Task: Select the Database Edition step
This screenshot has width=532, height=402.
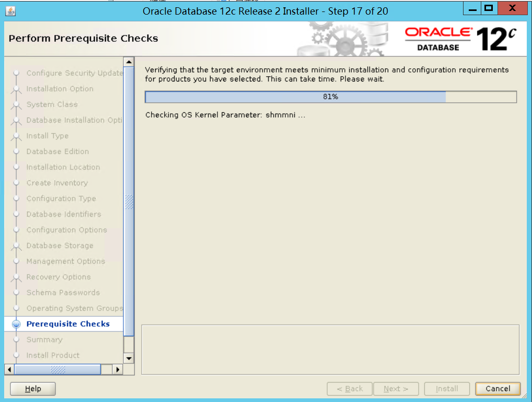Action: coord(57,151)
